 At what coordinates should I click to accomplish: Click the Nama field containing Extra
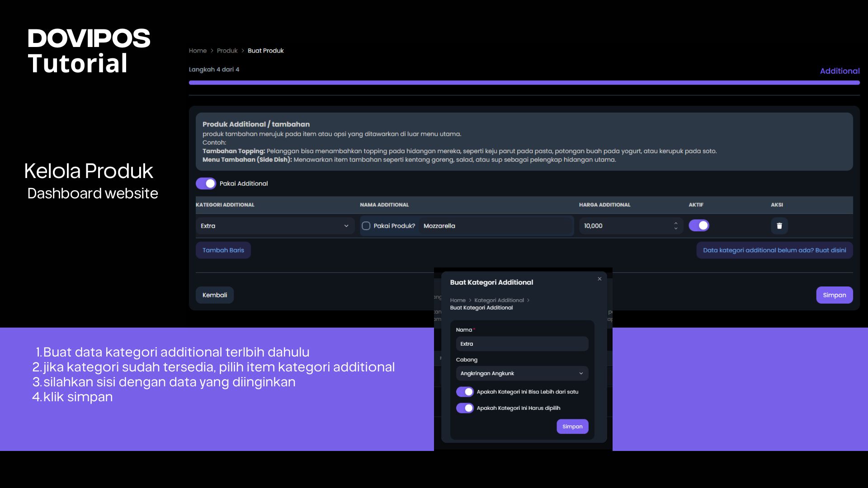522,344
